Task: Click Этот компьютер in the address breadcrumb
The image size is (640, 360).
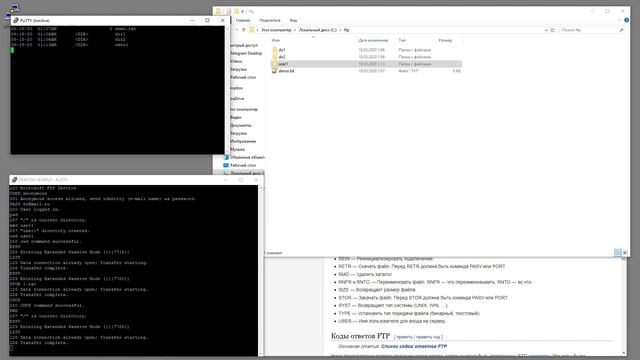Action: [276, 30]
